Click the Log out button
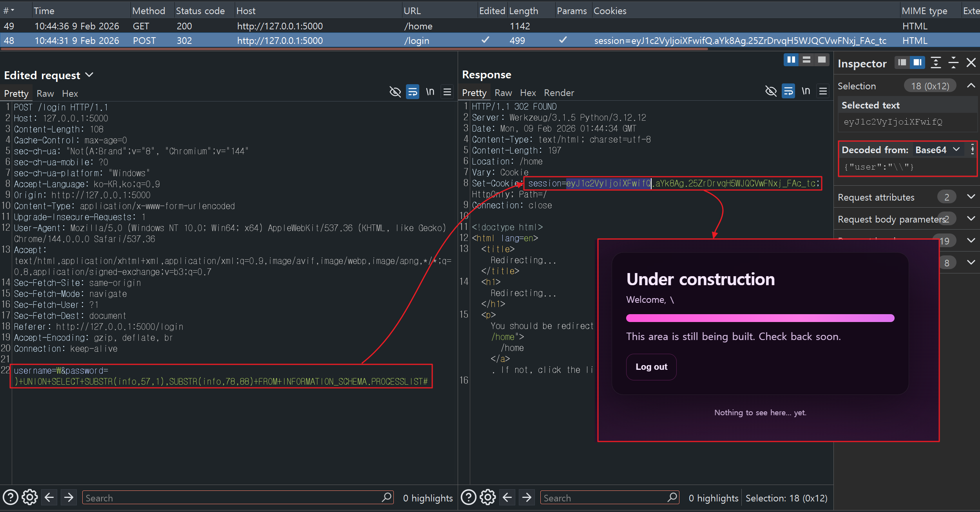Screen dimensions: 980x512 pos(651,367)
